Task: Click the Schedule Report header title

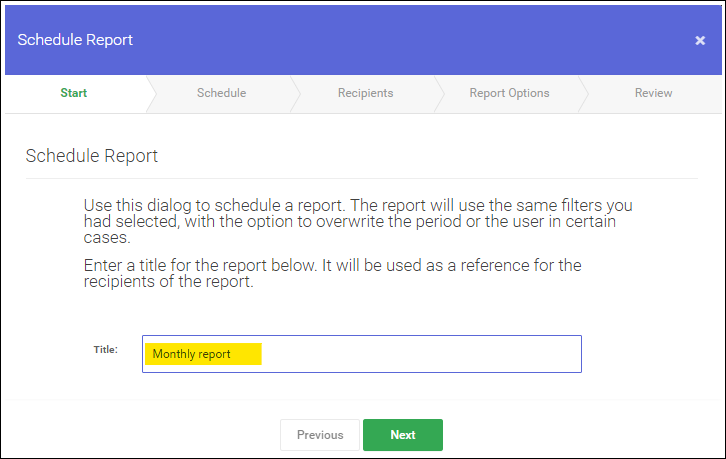Action: pyautogui.click(x=75, y=40)
